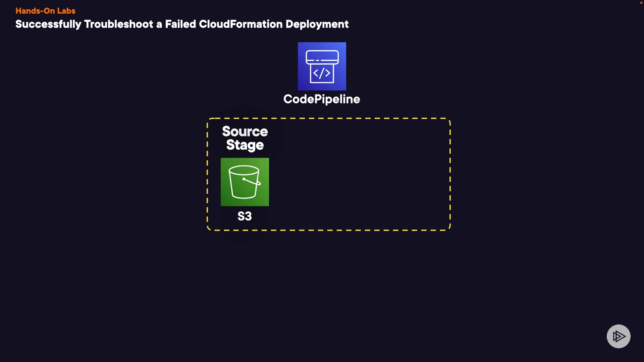Viewport: 644px width, 362px height.
Task: Click the green S3 bucket icon
Action: [245, 182]
